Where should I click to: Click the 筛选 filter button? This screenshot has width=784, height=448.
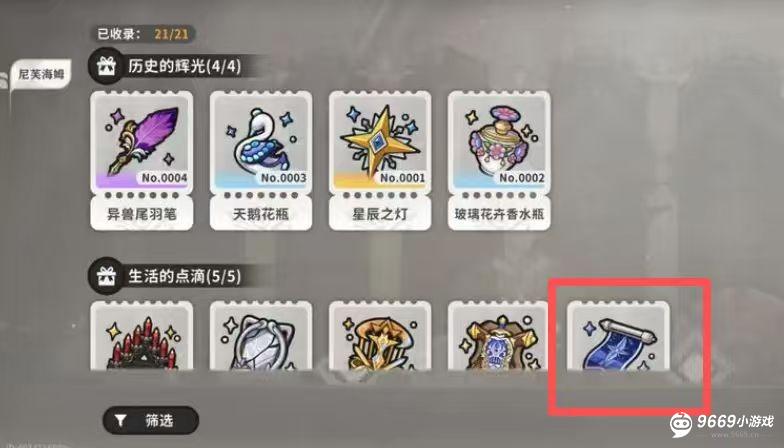point(150,420)
